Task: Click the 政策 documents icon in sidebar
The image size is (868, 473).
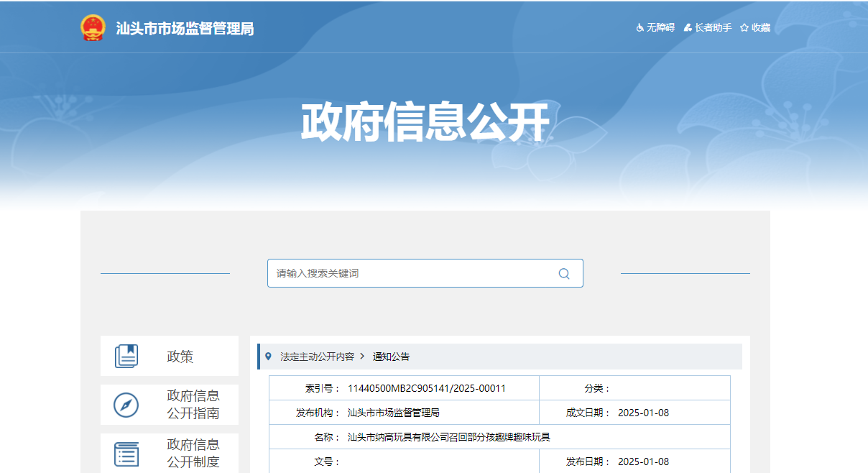Action: 126,356
